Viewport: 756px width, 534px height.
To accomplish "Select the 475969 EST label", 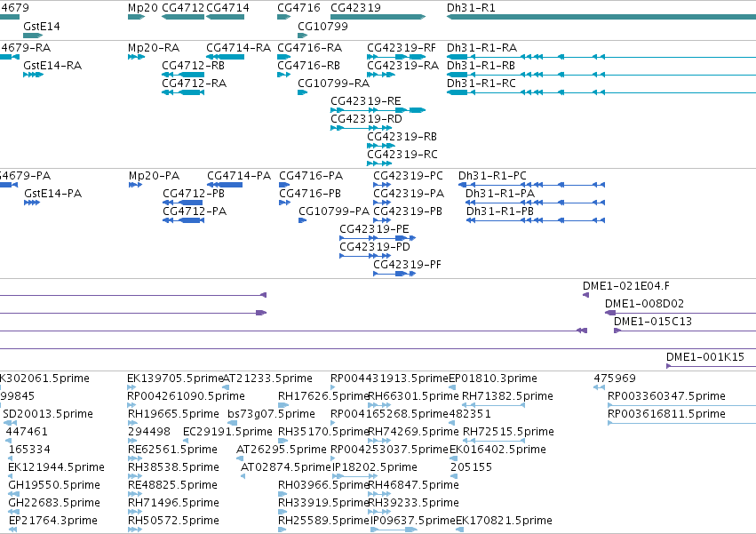I will pos(615,379).
